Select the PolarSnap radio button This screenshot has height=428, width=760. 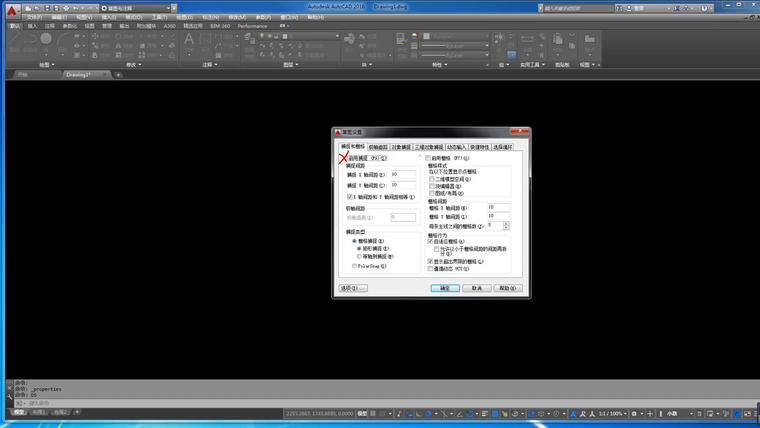354,266
